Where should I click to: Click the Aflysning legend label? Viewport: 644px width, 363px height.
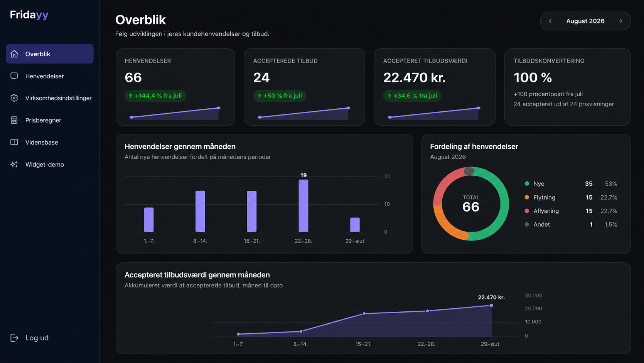pos(546,211)
